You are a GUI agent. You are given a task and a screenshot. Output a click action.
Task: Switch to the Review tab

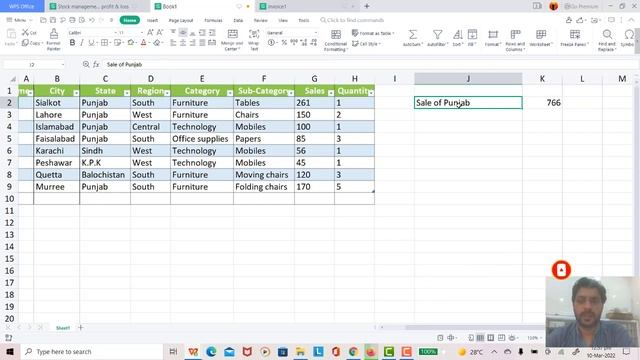(260, 20)
